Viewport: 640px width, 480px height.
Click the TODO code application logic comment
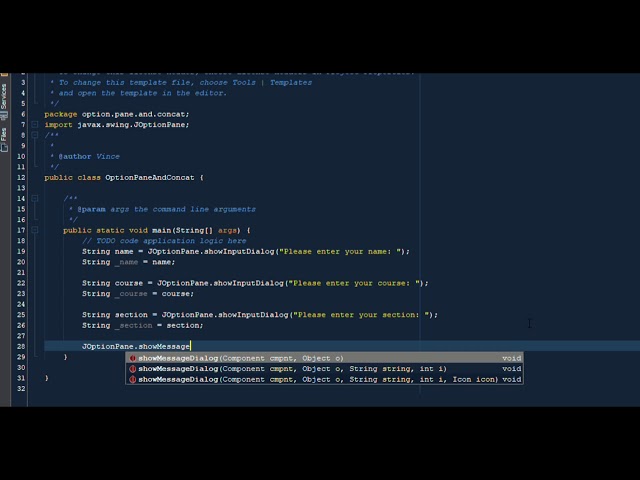(x=164, y=241)
